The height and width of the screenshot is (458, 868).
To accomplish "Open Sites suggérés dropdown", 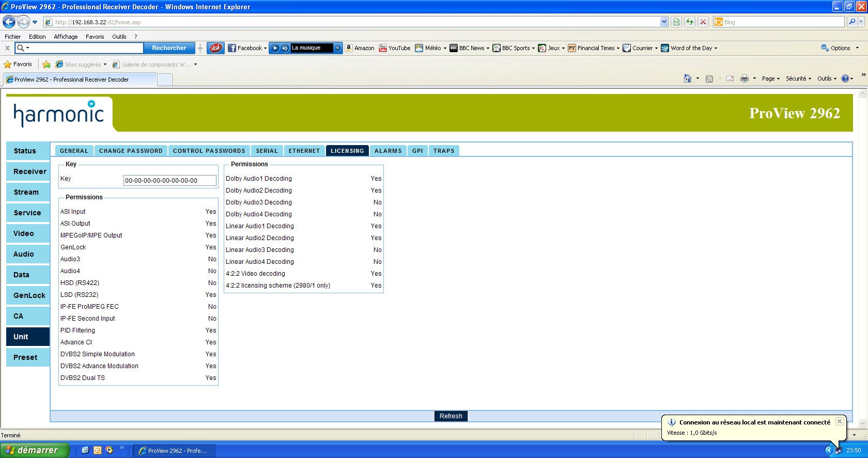I will pos(81,65).
